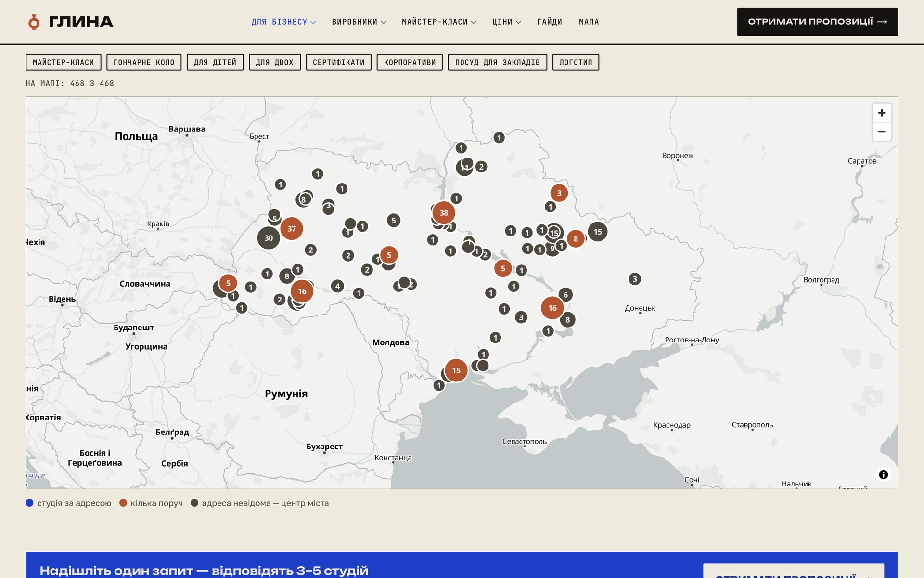Select the ПОСУД ДЛЯ ЗАКЛАДІВ filter
The image size is (924, 578).
coord(498,62)
